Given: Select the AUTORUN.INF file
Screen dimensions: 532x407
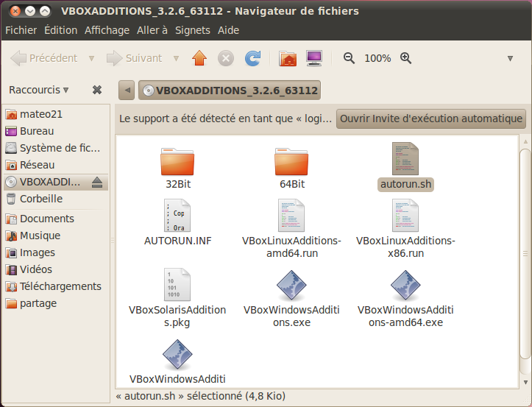Looking at the screenshot, I should click(177, 222).
